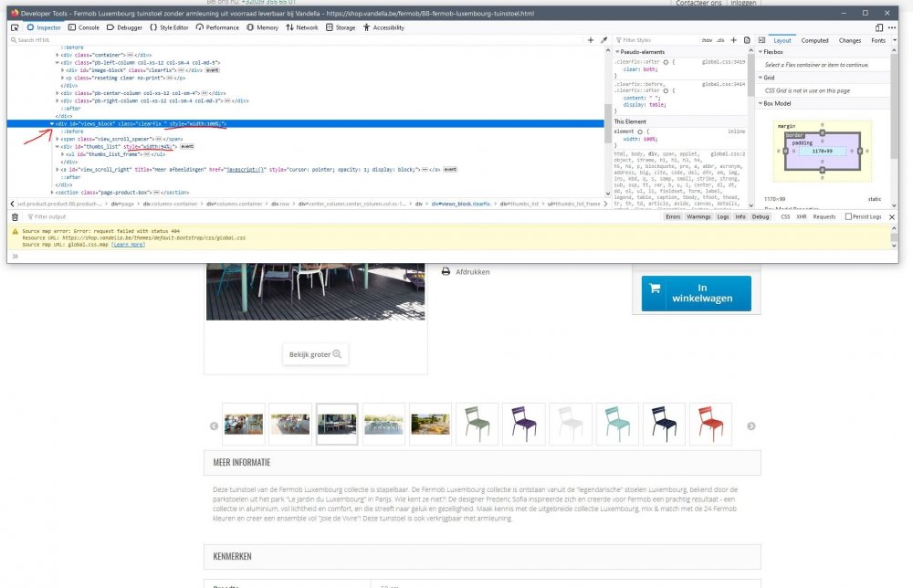Click the create new node plus icon
This screenshot has width=913, height=588.
[591, 40]
